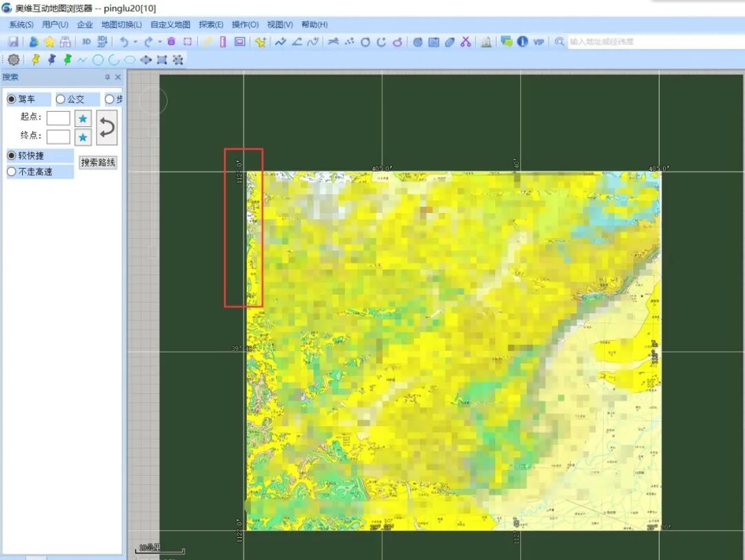This screenshot has height=560, width=745.
Task: Expand the redo arrow dropdown
Action: (x=160, y=42)
